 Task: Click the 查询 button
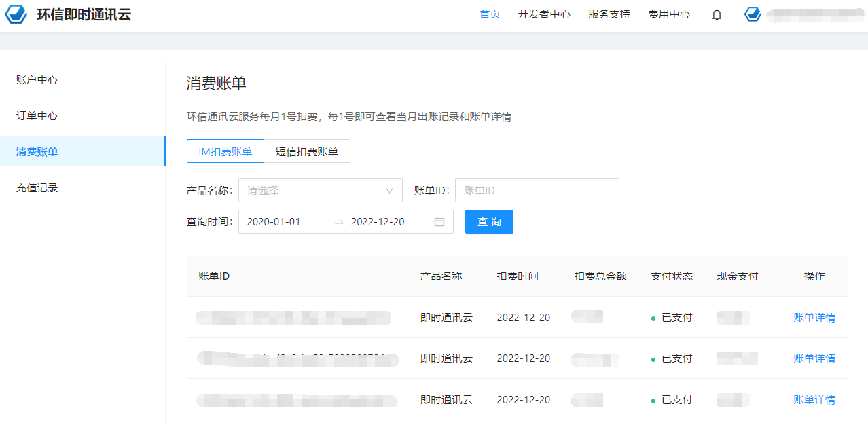point(489,222)
